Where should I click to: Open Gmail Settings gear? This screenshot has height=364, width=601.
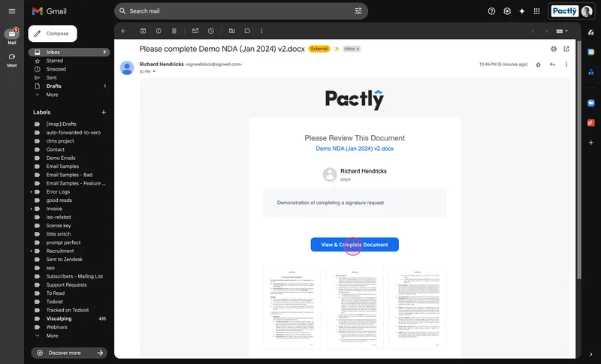click(506, 11)
